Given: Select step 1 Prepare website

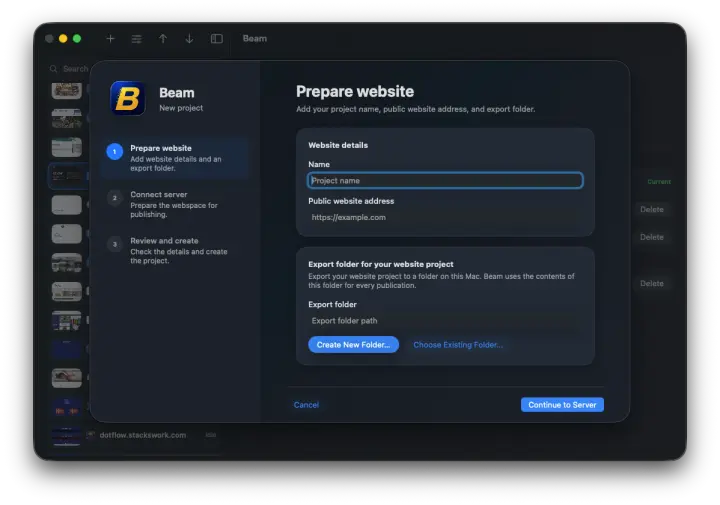Looking at the screenshot, I should coord(174,158).
